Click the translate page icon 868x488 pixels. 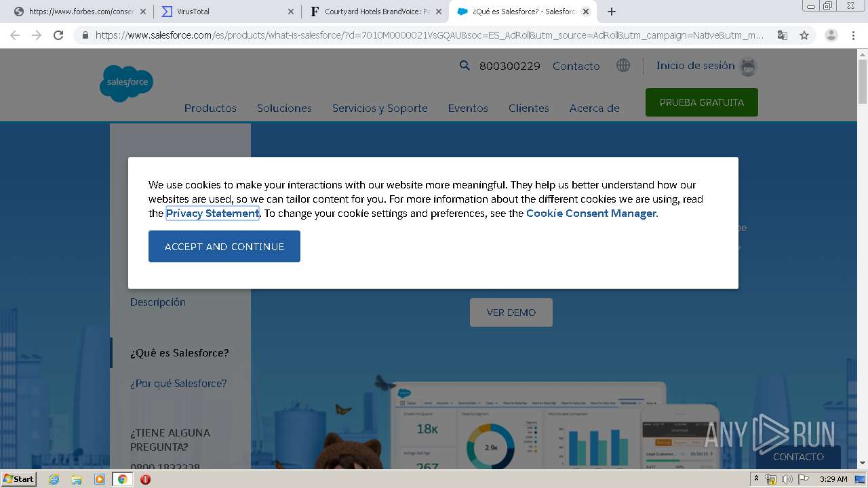point(783,35)
